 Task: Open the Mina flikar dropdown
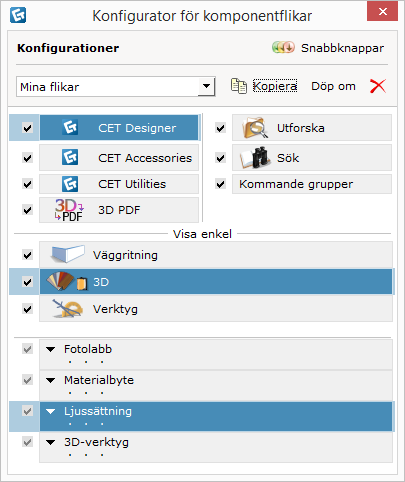(x=206, y=87)
